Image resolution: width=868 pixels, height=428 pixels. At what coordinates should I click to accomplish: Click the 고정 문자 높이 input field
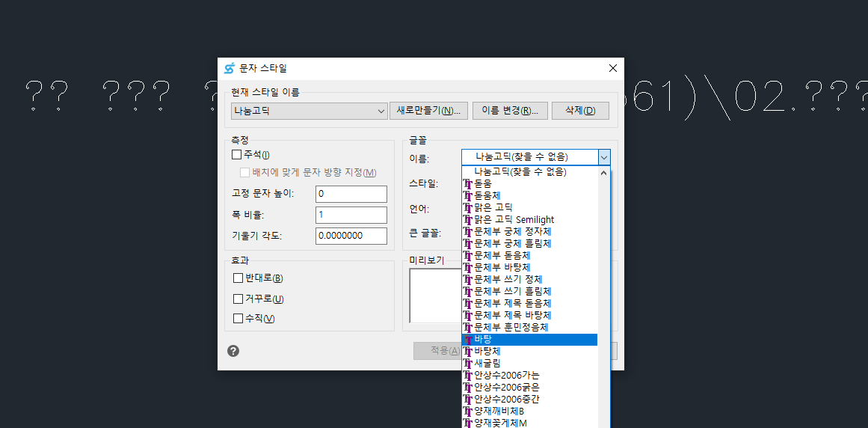coord(351,195)
